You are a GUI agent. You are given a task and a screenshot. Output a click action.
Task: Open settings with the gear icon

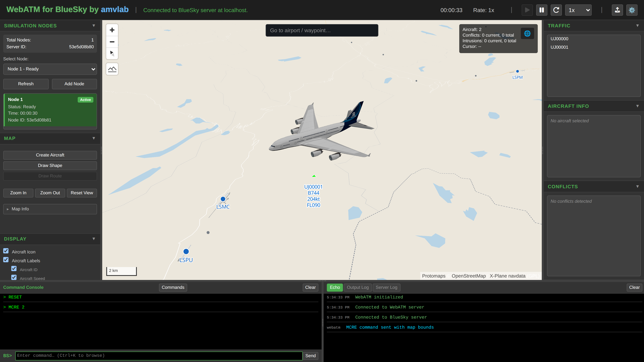[x=632, y=10]
